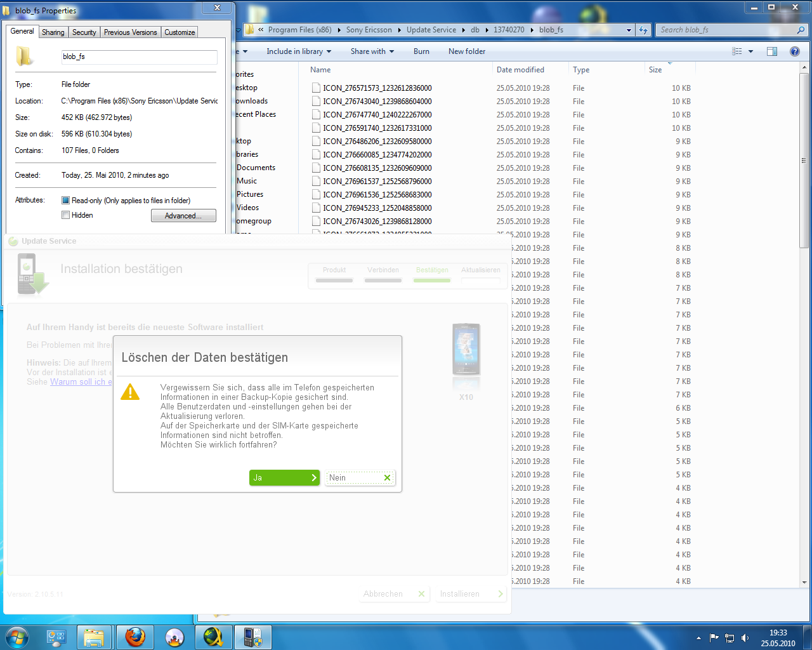
Task: Click the change view icon in Explorer
Action: (737, 51)
